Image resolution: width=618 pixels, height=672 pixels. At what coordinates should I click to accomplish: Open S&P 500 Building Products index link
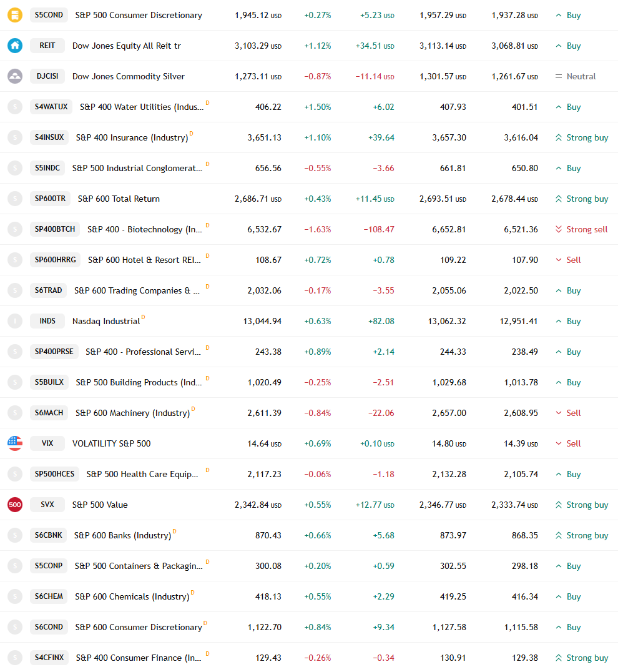pyautogui.click(x=139, y=382)
